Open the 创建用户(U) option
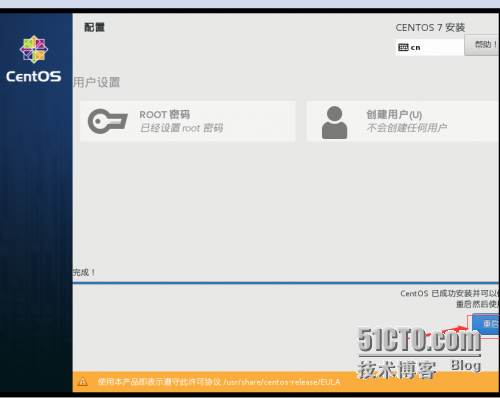The height and width of the screenshot is (398, 500). click(x=403, y=121)
